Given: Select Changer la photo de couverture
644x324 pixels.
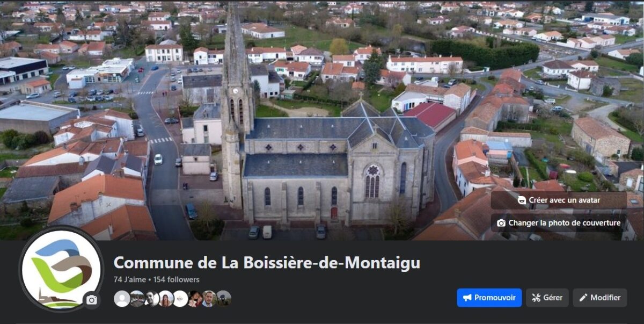Looking at the screenshot, I should coord(559,223).
